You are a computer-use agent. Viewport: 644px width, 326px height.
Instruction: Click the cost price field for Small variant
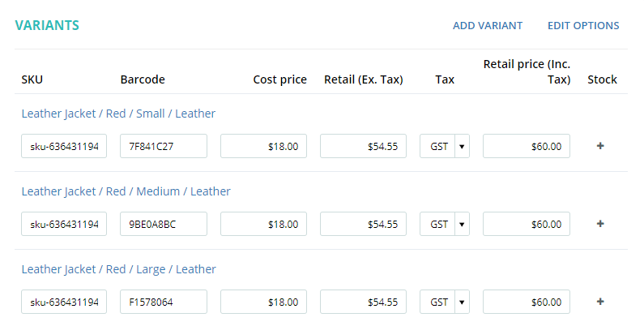[x=263, y=146]
